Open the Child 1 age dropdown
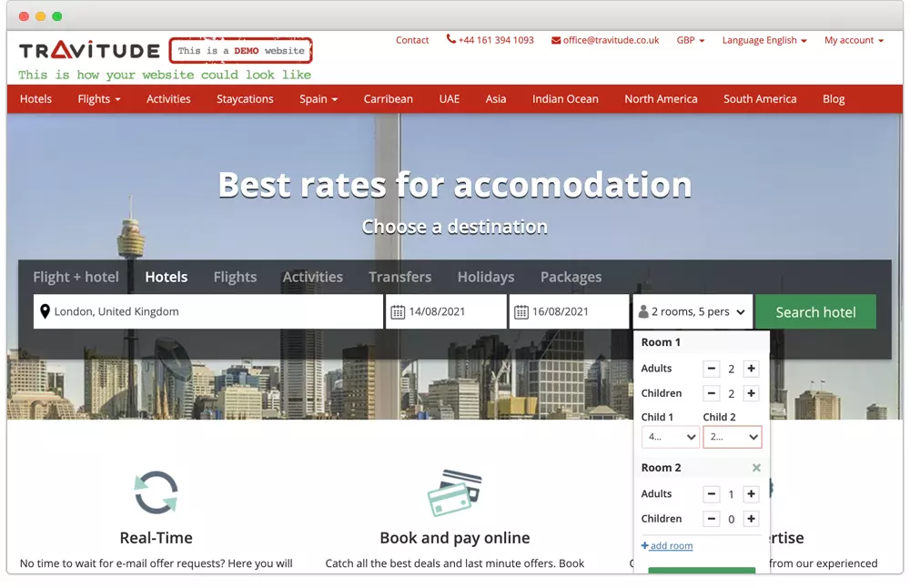 pos(670,437)
